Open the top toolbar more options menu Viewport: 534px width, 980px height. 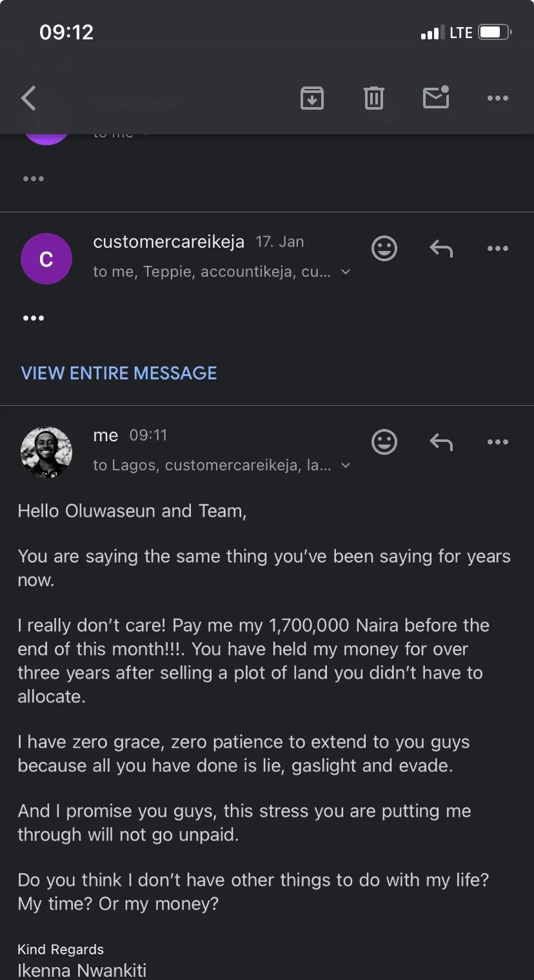click(498, 98)
